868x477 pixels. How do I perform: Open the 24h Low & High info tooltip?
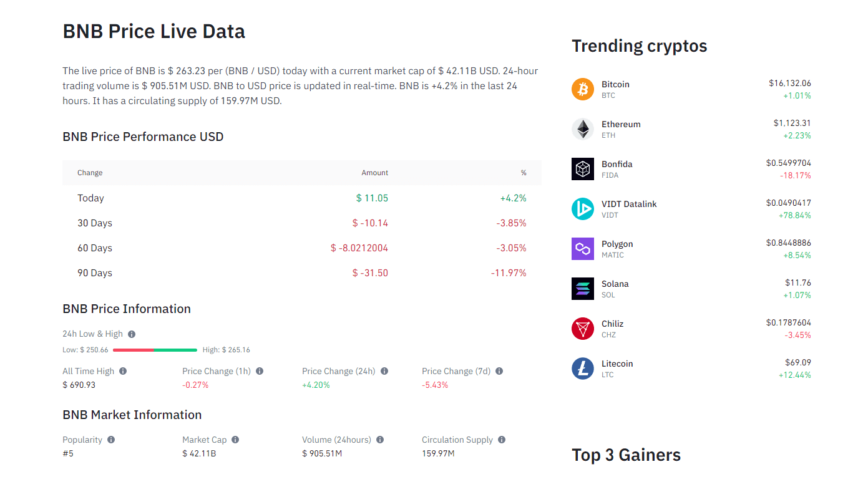(132, 334)
